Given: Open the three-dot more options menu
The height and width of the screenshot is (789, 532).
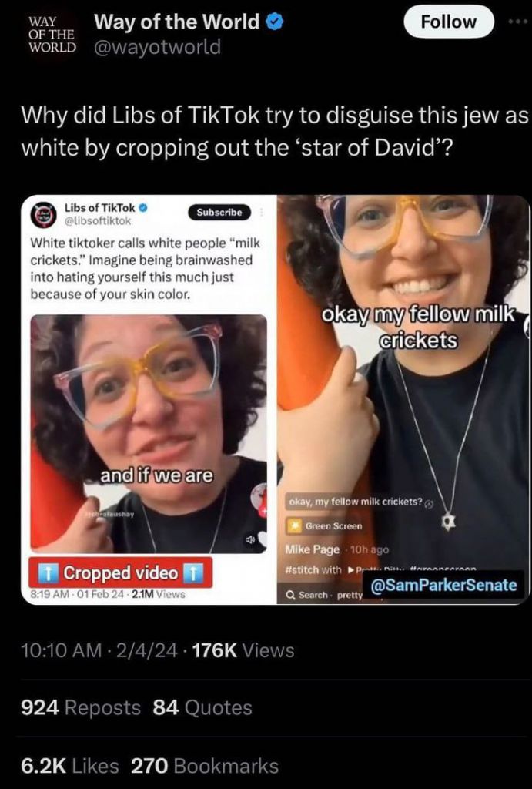Looking at the screenshot, I should point(517,22).
